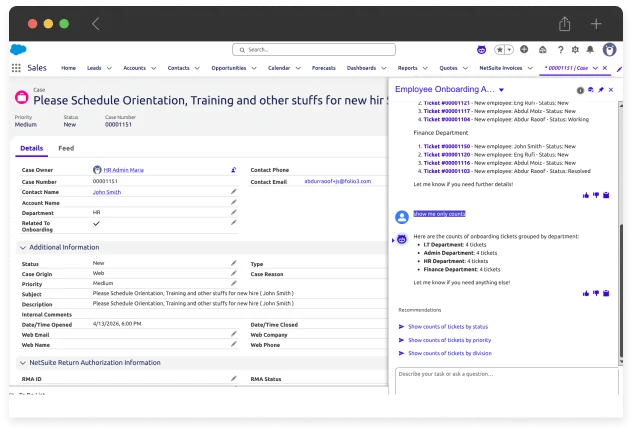Collapse the Additional Information section
This screenshot has height=432, width=634.
coord(23,248)
